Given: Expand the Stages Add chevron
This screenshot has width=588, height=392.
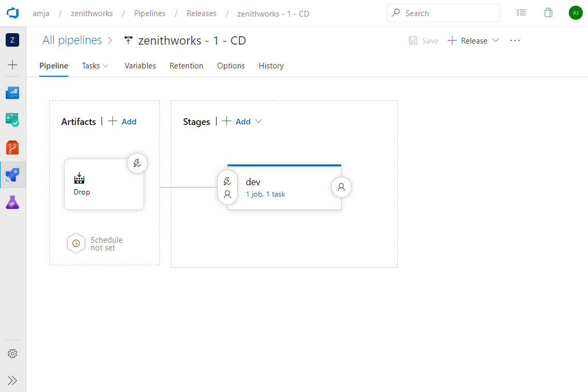Looking at the screenshot, I should (x=257, y=121).
